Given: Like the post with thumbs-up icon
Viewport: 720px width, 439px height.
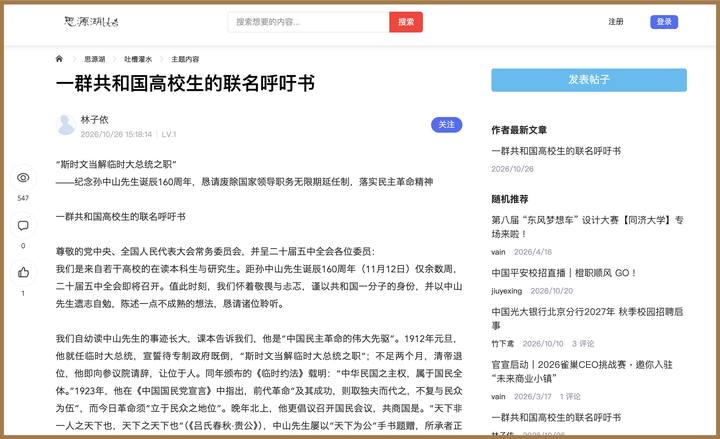Looking at the screenshot, I should click(x=23, y=273).
